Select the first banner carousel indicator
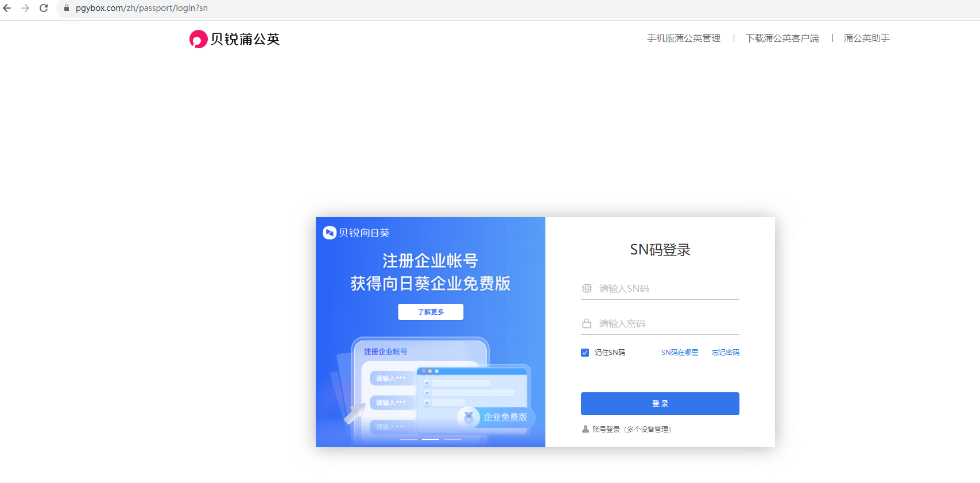980x483 pixels. pyautogui.click(x=409, y=439)
